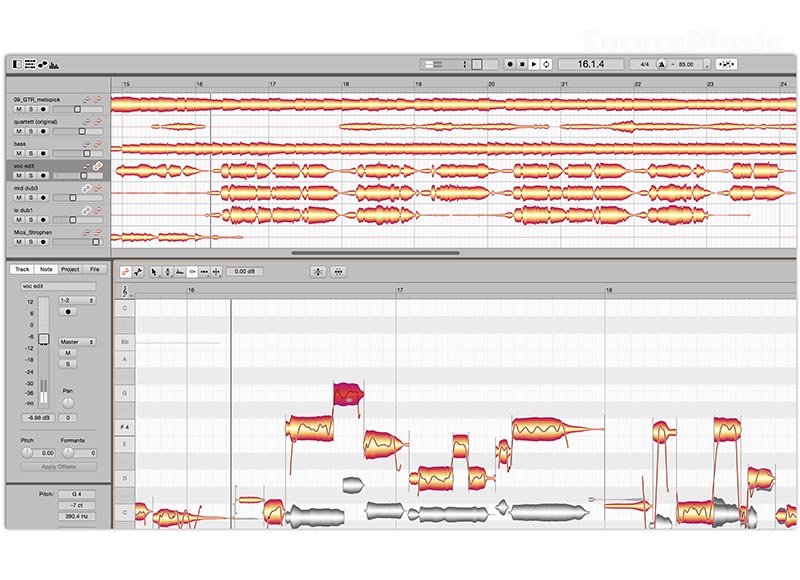The width and height of the screenshot is (800, 580).
Task: Toggle reference link on mid dub3 track
Action: coord(87,188)
